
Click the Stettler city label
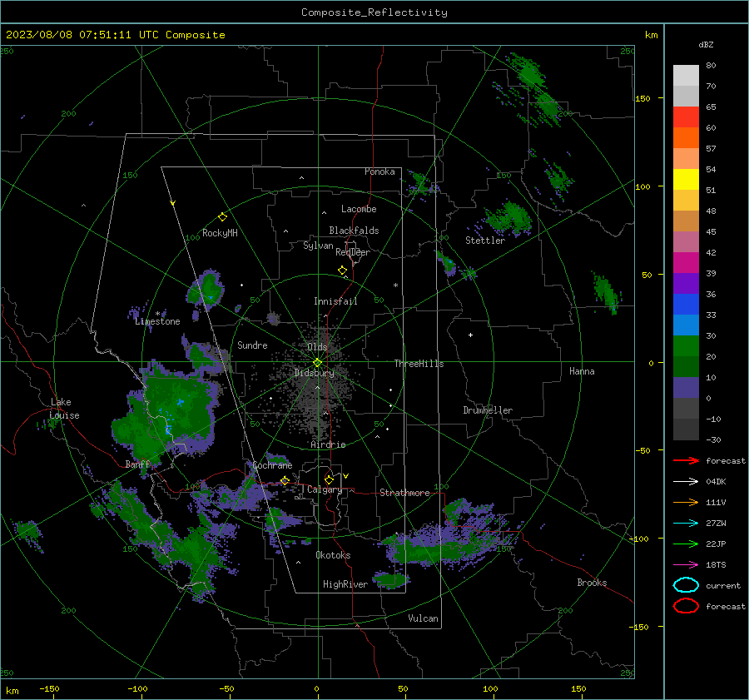(485, 241)
